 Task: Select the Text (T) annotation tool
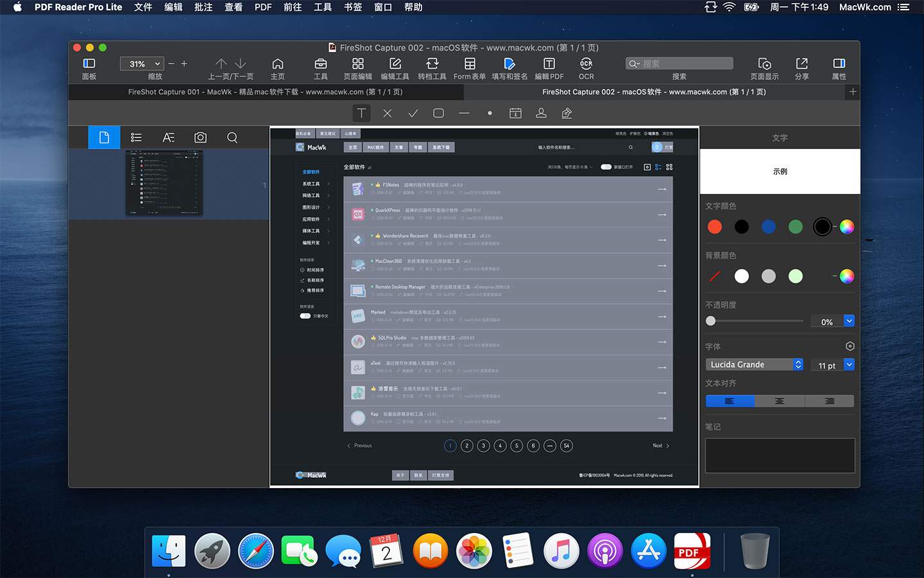pyautogui.click(x=362, y=113)
